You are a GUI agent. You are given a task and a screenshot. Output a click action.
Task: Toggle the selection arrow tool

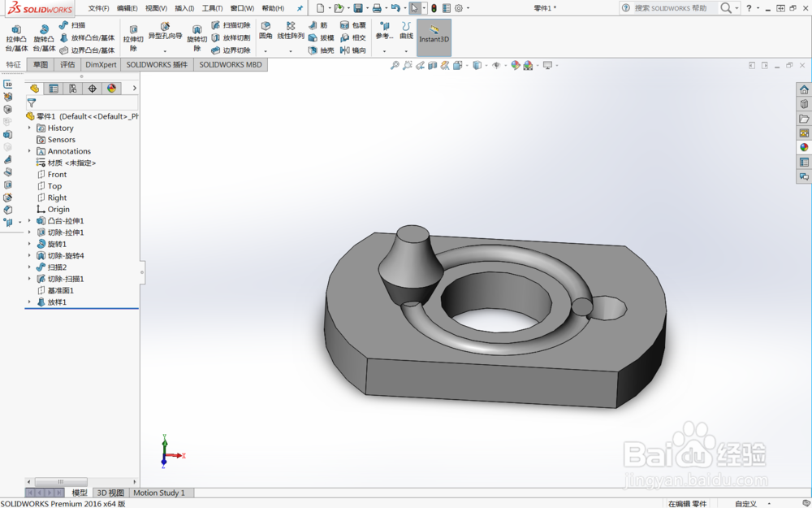(x=414, y=8)
